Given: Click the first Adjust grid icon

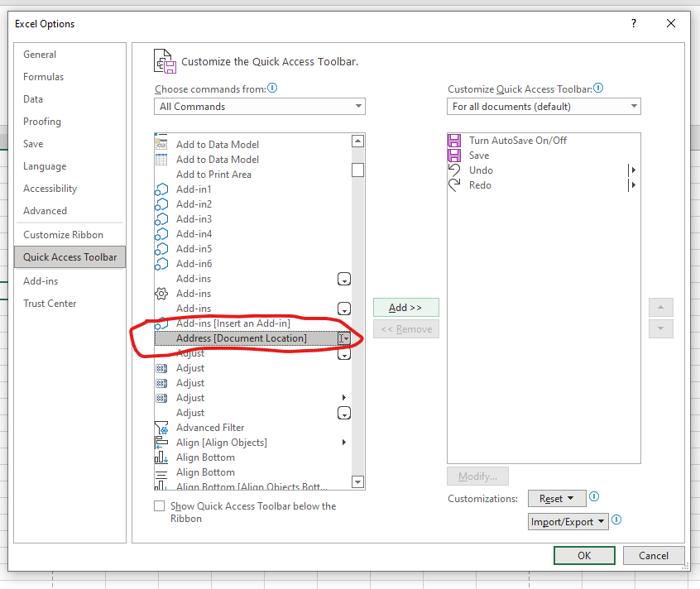Looking at the screenshot, I should pos(161,368).
